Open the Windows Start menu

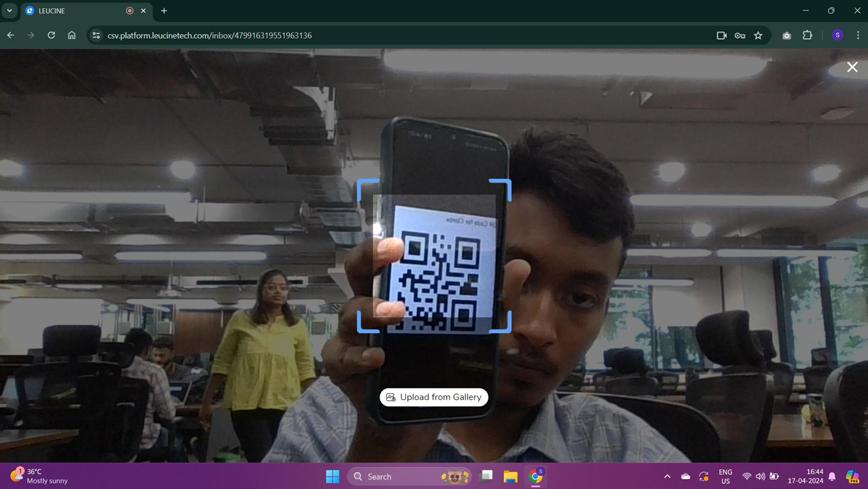333,476
